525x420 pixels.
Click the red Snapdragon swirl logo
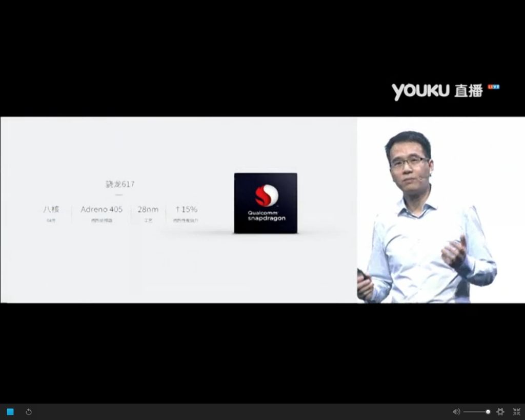[x=266, y=195]
